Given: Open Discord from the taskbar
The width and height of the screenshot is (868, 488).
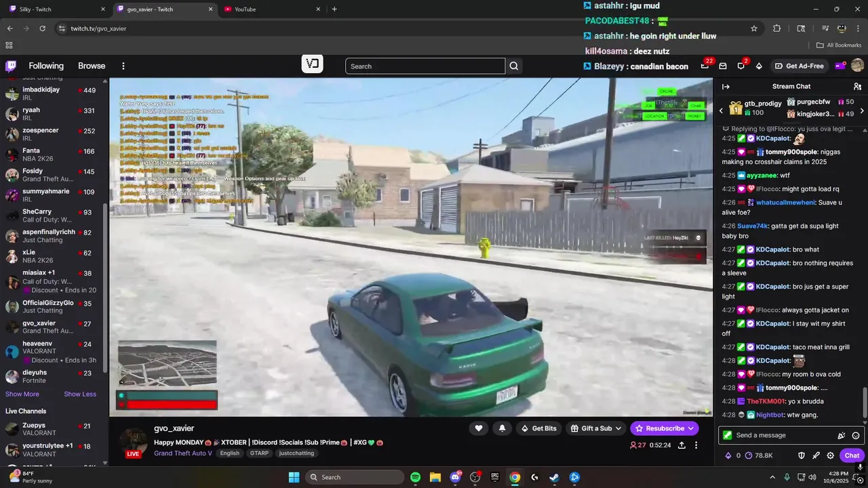Looking at the screenshot, I should (x=455, y=477).
